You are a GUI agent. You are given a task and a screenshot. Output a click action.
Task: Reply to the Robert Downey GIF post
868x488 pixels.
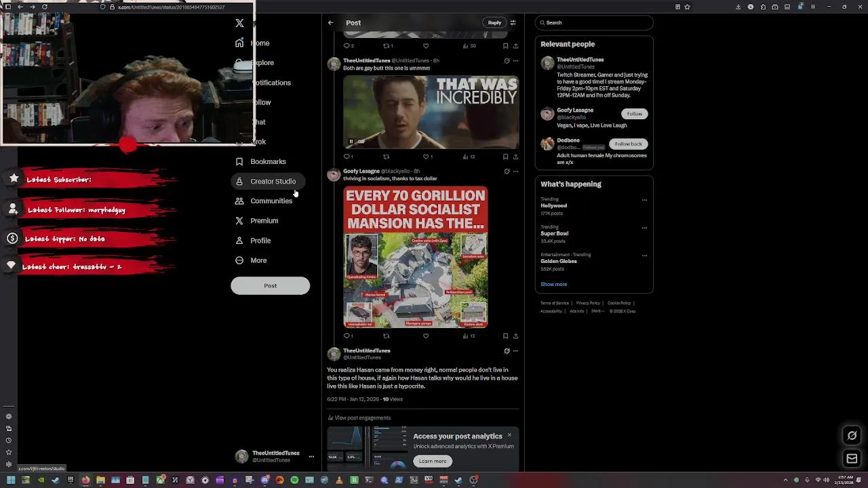(347, 157)
